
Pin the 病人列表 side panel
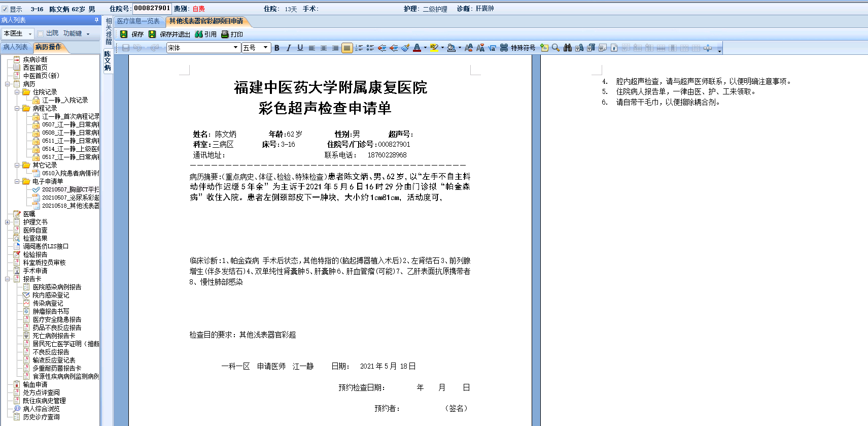pos(96,20)
